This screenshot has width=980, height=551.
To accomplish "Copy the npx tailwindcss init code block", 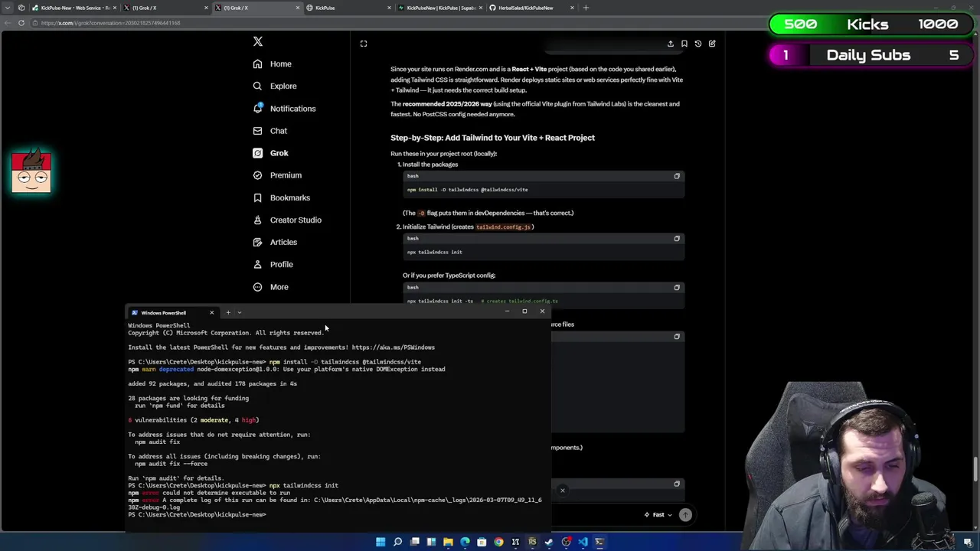I will click(x=677, y=239).
